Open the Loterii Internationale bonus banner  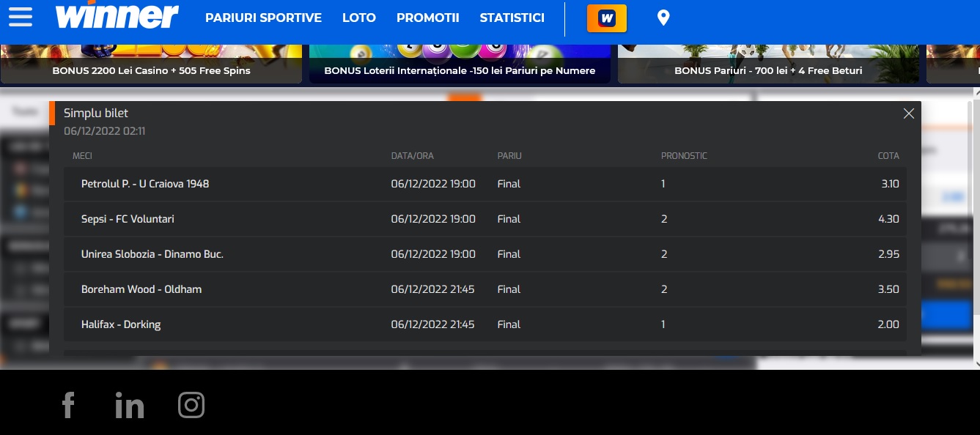[x=460, y=64]
